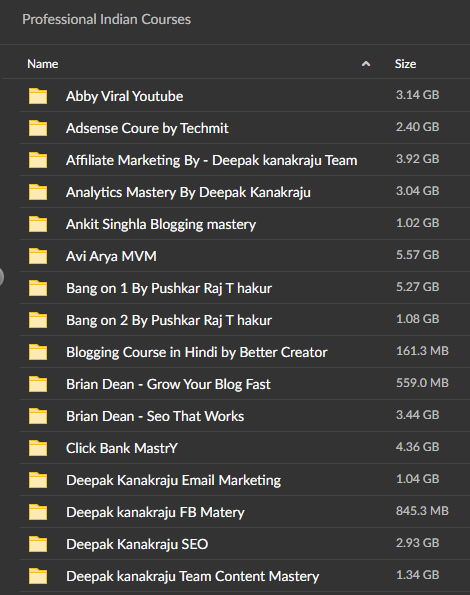Click folder icon next to Click Bank MastrY
470x595 pixels.
coord(38,448)
